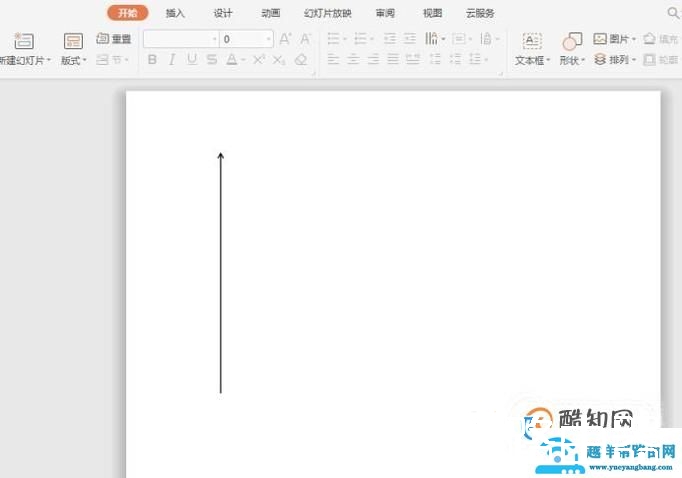Open the 开始 (Home) ribbon tab
The image size is (682, 478).
[x=127, y=13]
